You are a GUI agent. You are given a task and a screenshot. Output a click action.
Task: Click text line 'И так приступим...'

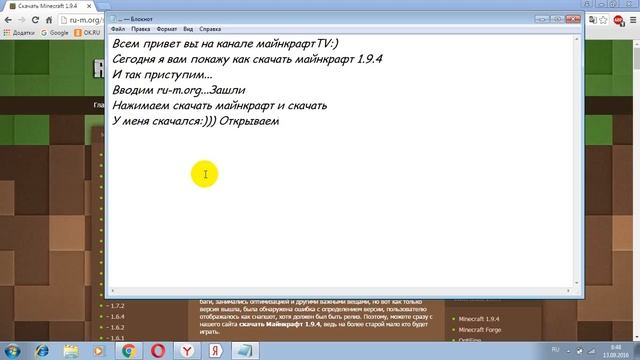click(162, 75)
